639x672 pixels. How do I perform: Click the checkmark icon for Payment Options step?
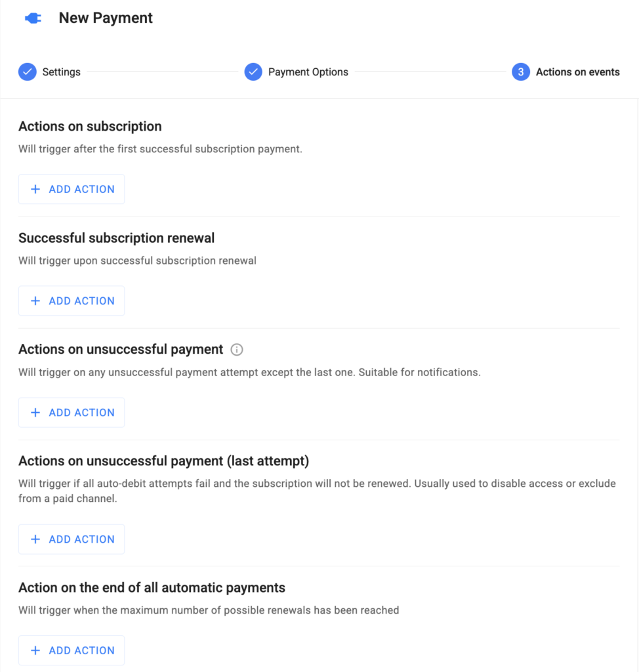[x=253, y=72]
